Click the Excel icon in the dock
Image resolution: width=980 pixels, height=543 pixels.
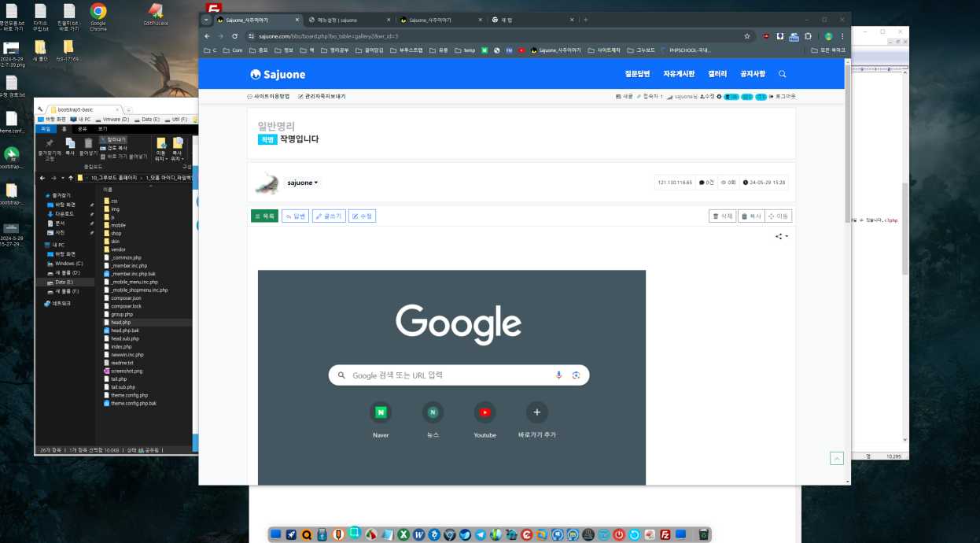pyautogui.click(x=403, y=534)
